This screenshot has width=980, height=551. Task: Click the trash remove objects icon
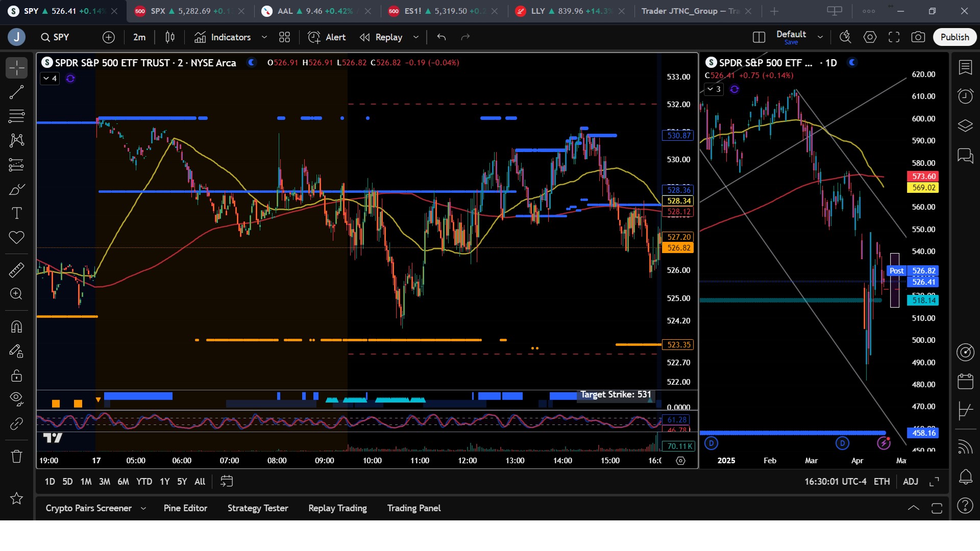tap(16, 456)
